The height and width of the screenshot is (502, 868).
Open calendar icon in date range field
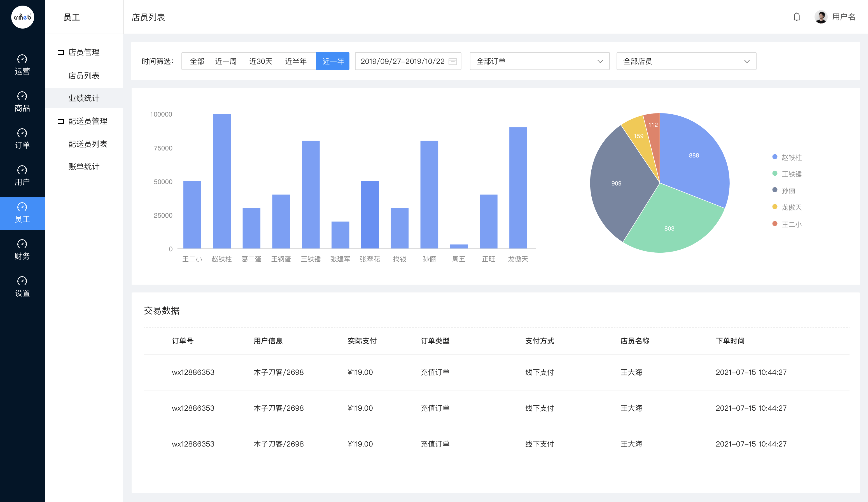[452, 61]
